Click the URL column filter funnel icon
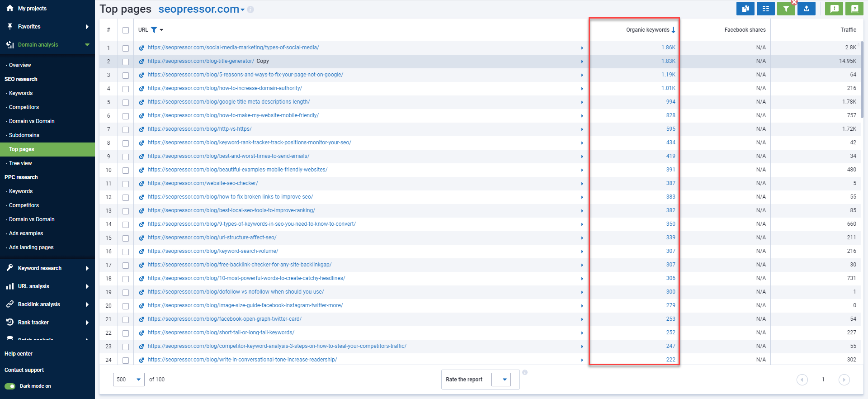Viewport: 868px width, 399px height. pyautogui.click(x=154, y=30)
